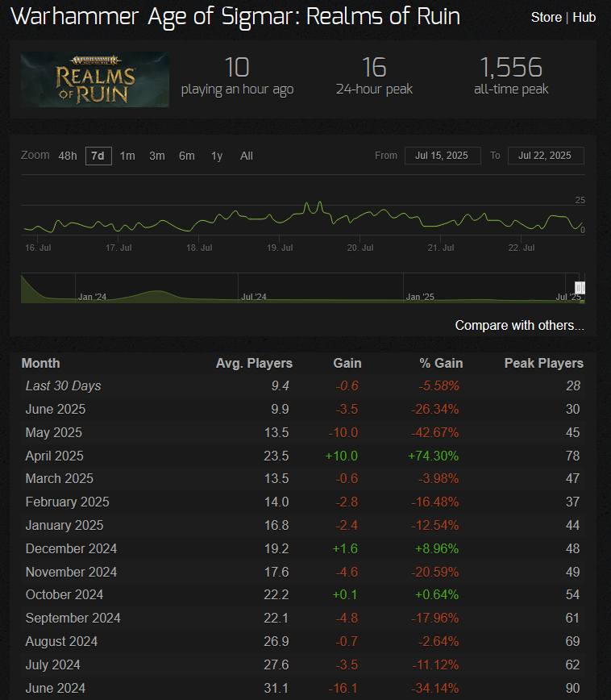Click the 10 playing an hour ago figure
This screenshot has width=611, height=700.
(237, 68)
